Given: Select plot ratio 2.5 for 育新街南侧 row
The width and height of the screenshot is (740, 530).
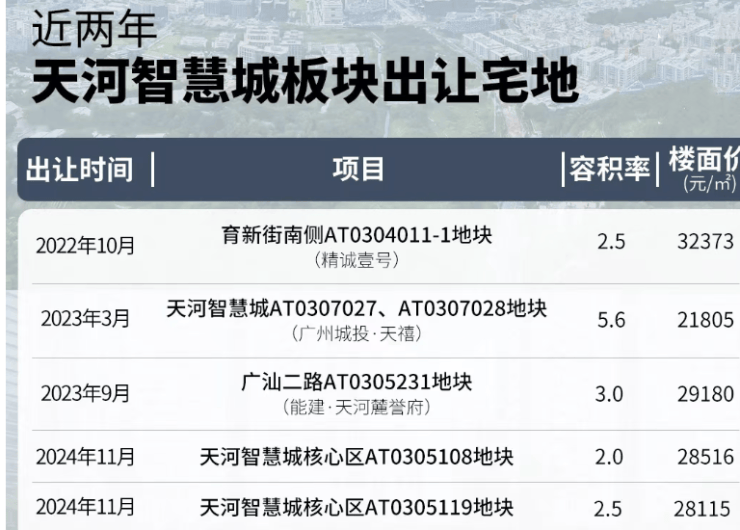Looking at the screenshot, I should [611, 242].
